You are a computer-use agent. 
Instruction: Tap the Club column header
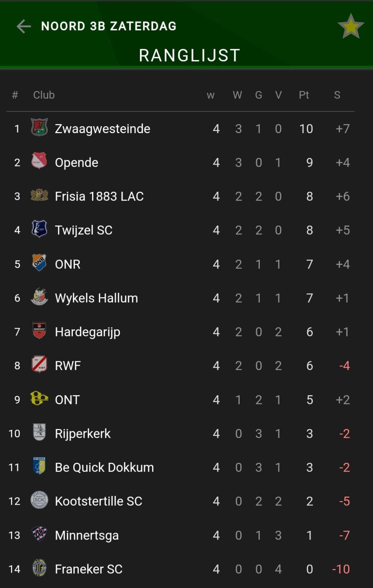point(44,95)
